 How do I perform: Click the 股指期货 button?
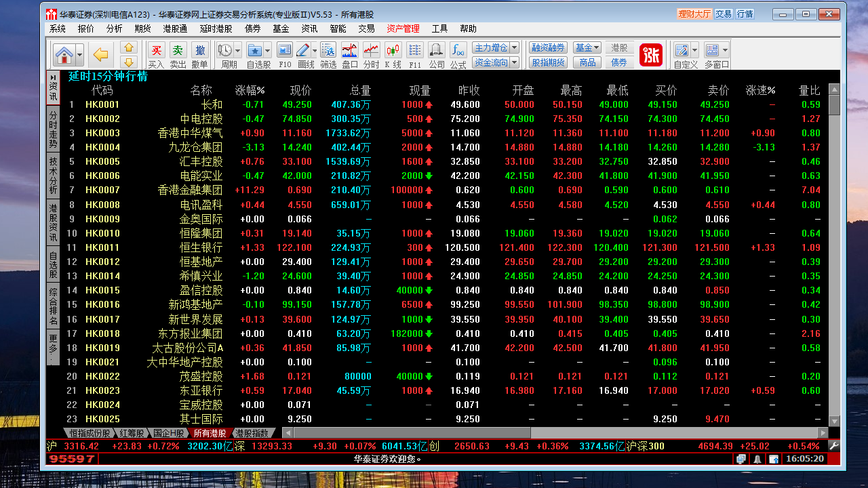tap(548, 62)
